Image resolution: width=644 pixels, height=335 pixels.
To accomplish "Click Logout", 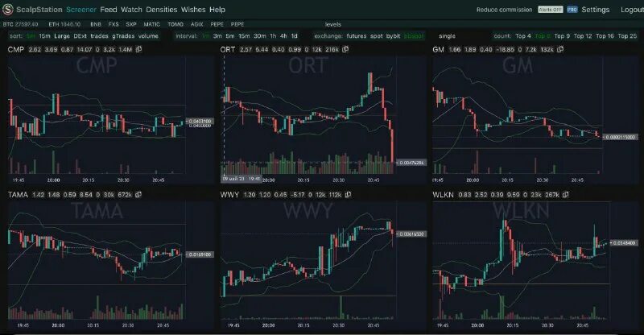I will [x=632, y=10].
